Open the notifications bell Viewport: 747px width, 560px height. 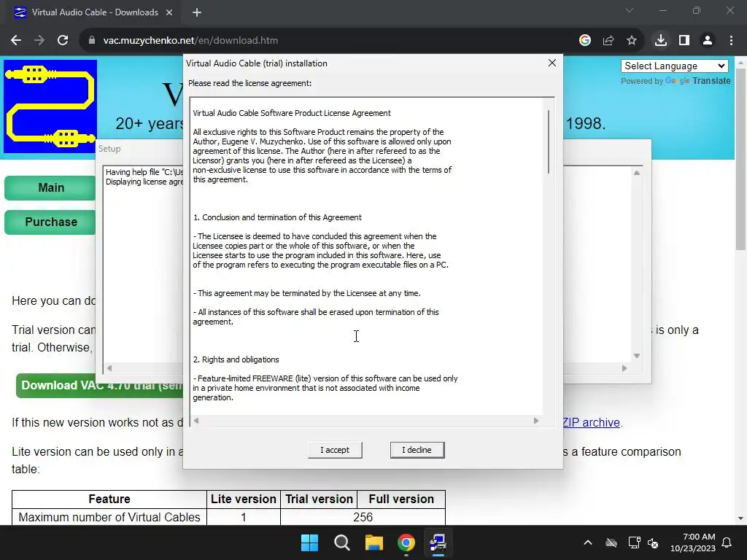click(727, 542)
